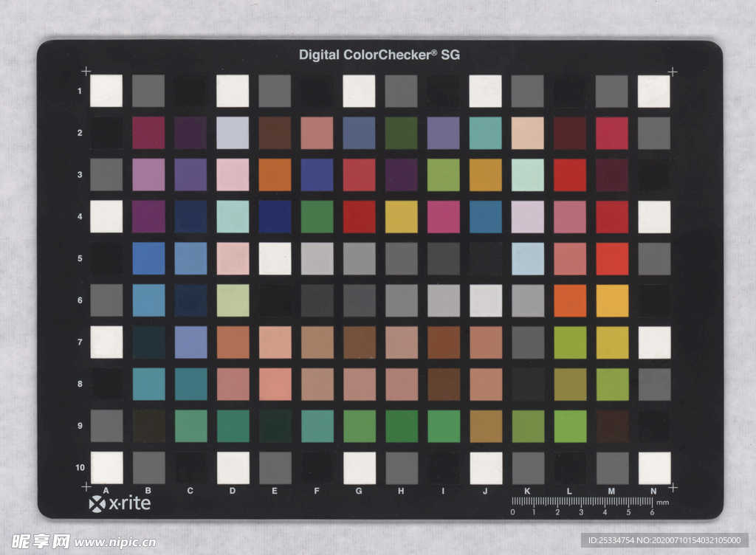
Task: Pick the near-white swatch at J6
Action: click(x=486, y=300)
